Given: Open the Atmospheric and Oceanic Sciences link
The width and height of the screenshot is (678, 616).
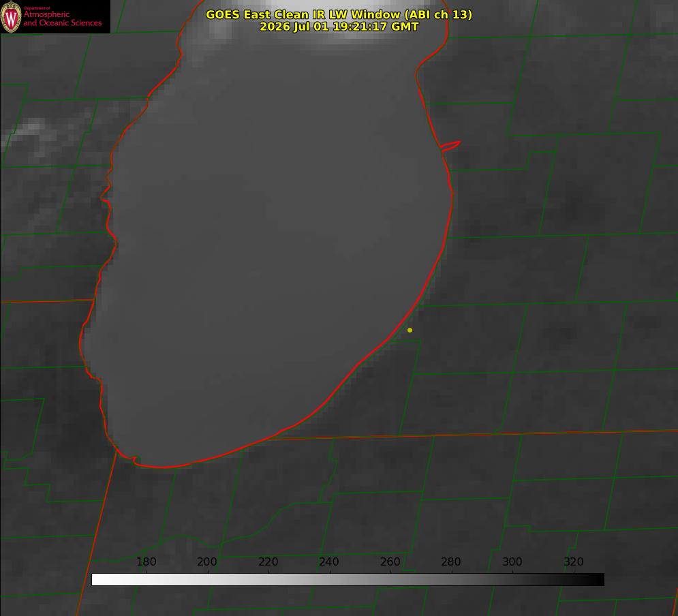Looking at the screenshot, I should (x=62, y=18).
